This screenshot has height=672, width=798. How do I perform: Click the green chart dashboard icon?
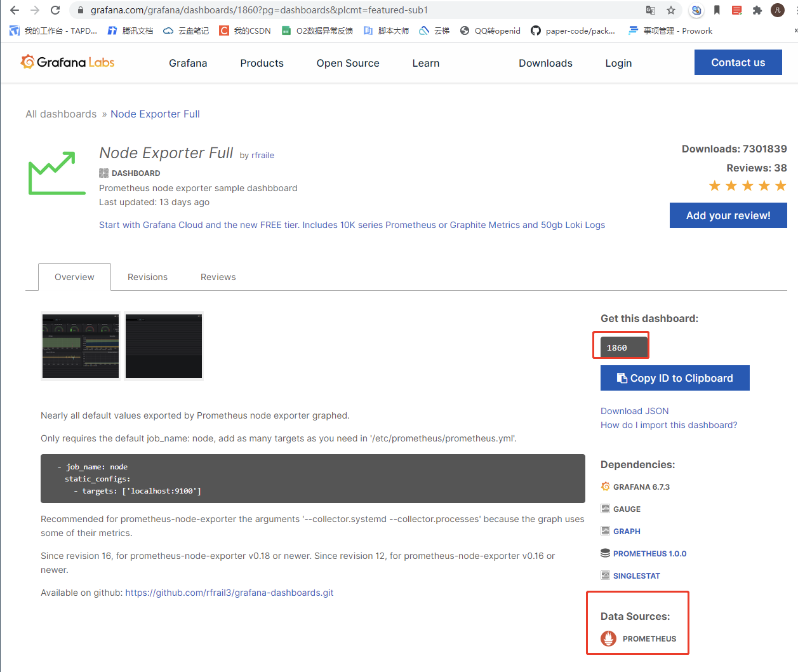(x=57, y=173)
